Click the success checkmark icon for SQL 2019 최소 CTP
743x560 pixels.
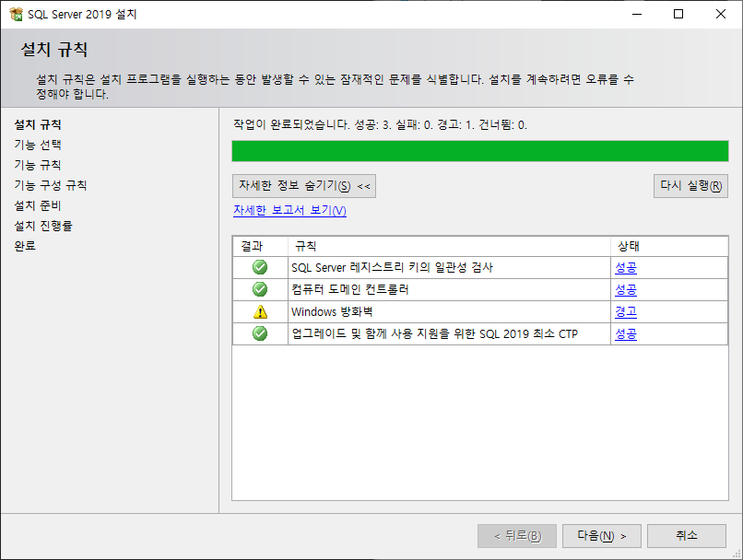coord(260,333)
